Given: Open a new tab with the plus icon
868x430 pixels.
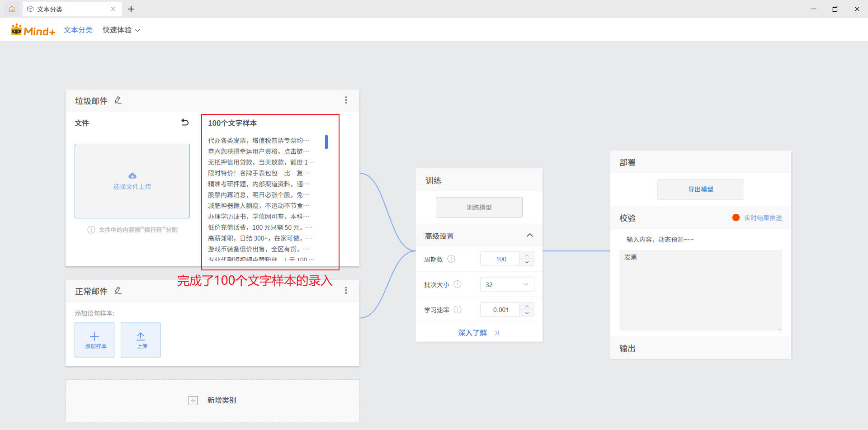Looking at the screenshot, I should [131, 9].
